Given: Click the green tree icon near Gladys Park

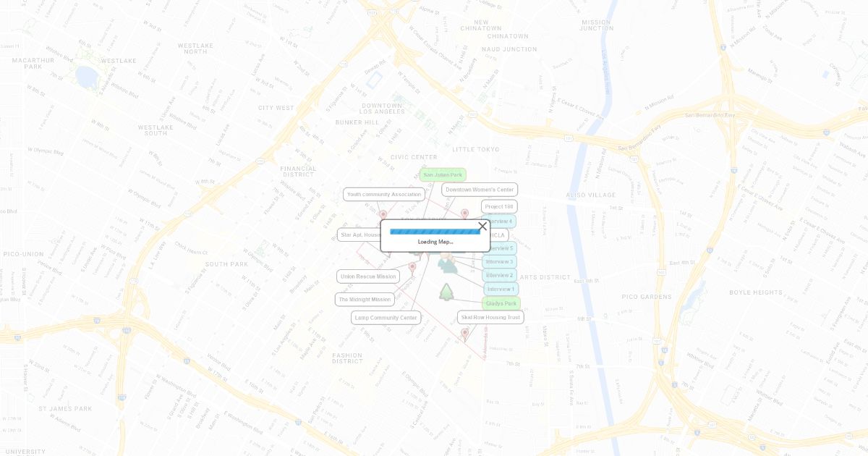Looking at the screenshot, I should tap(446, 292).
